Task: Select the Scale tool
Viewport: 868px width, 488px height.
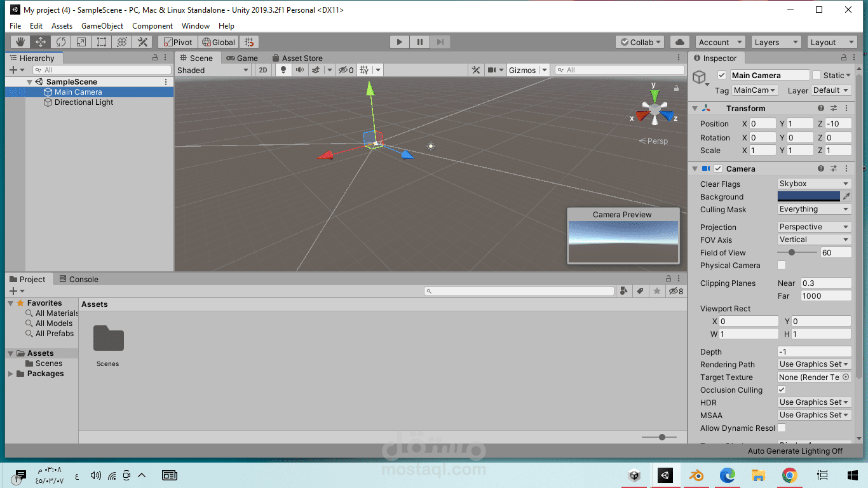Action: click(x=81, y=42)
